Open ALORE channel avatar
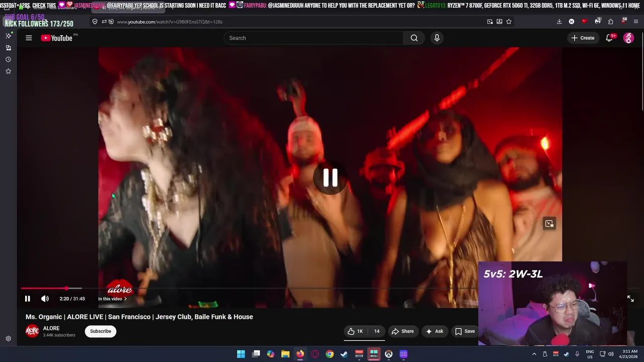Image resolution: width=644 pixels, height=362 pixels. [x=32, y=331]
